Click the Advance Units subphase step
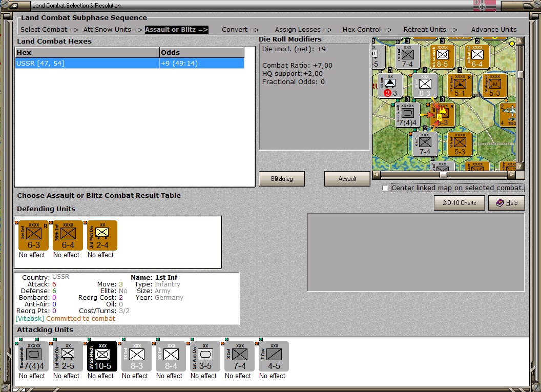Viewport: 541px width, 392px height. pos(494,30)
